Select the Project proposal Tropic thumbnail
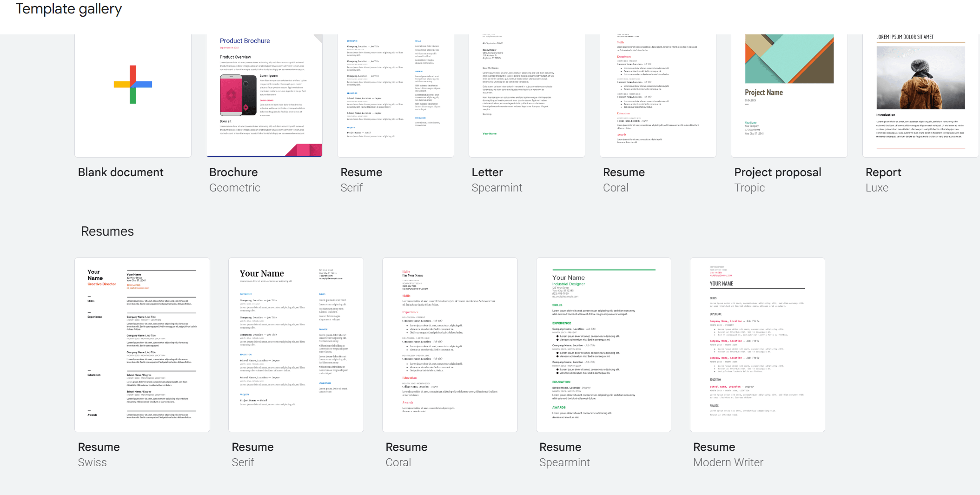Screen dimensions: 980x495 coord(789,96)
